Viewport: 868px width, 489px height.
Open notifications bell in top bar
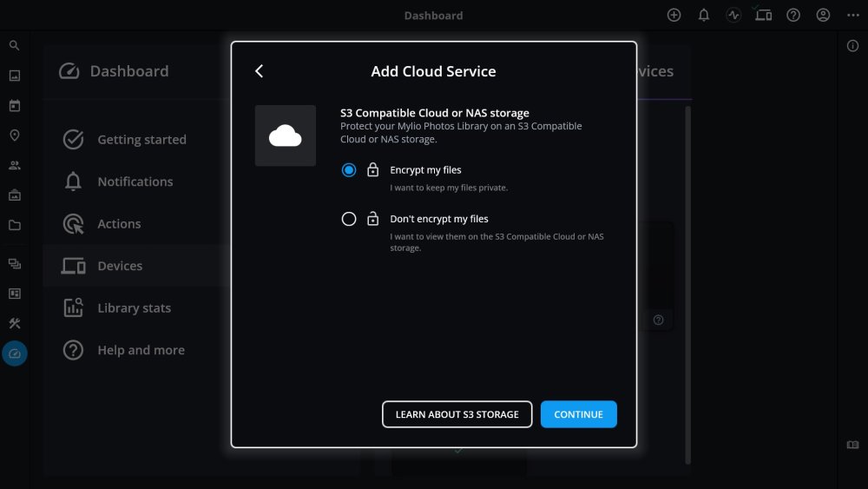point(704,15)
